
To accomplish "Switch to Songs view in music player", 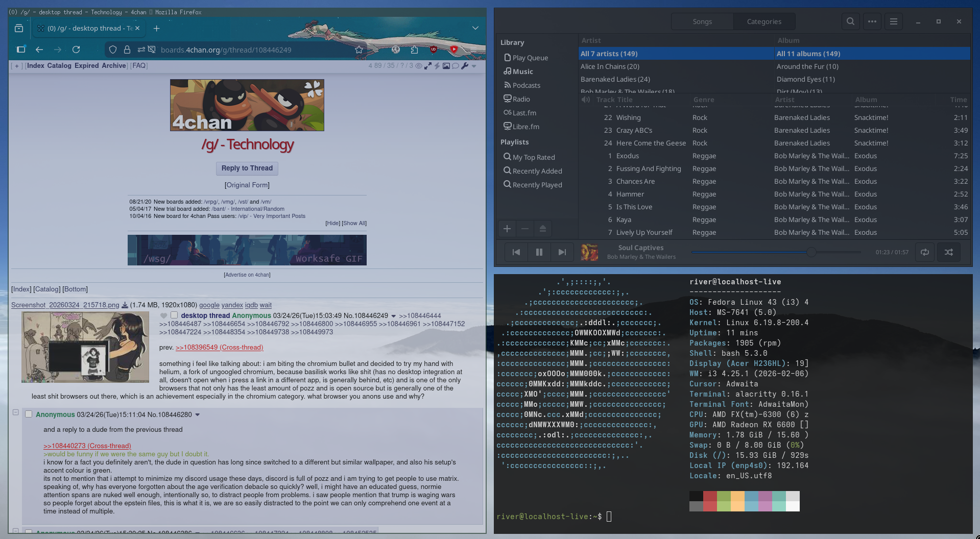I will [702, 21].
